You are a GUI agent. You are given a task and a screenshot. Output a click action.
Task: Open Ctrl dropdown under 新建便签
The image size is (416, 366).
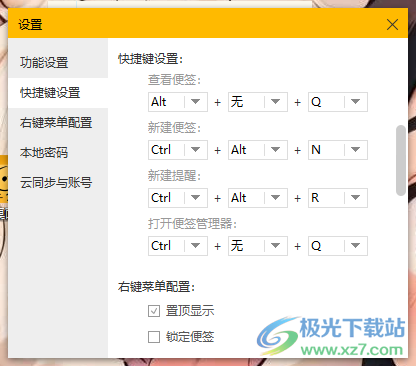178,150
